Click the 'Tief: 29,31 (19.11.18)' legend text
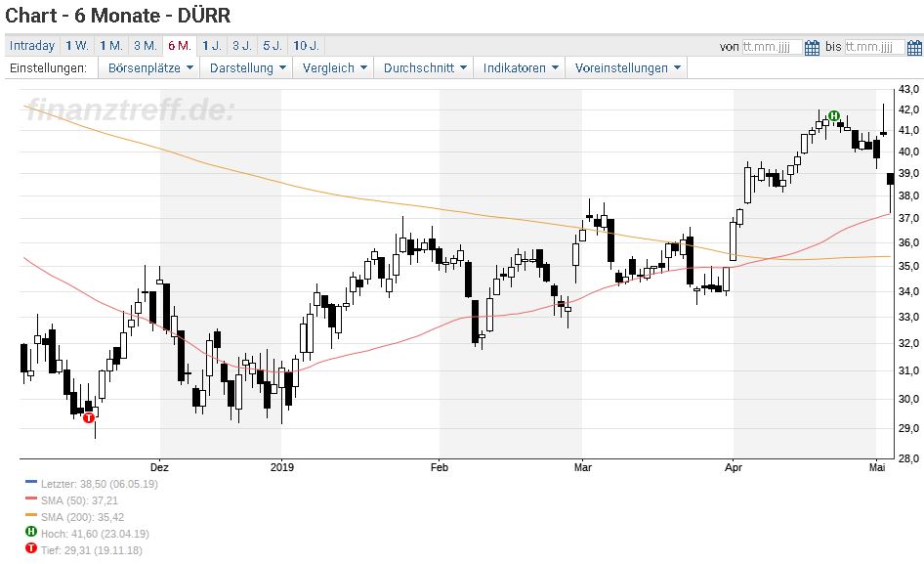The image size is (924, 564). pyautogui.click(x=92, y=550)
